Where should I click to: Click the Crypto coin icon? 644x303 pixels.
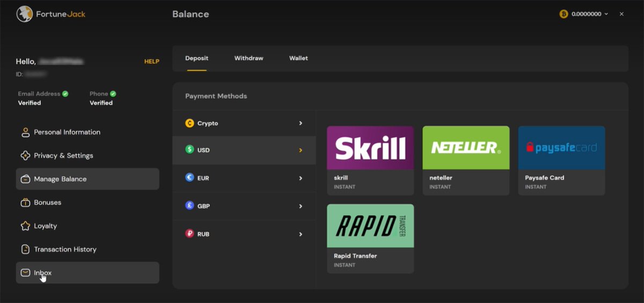[x=189, y=123]
